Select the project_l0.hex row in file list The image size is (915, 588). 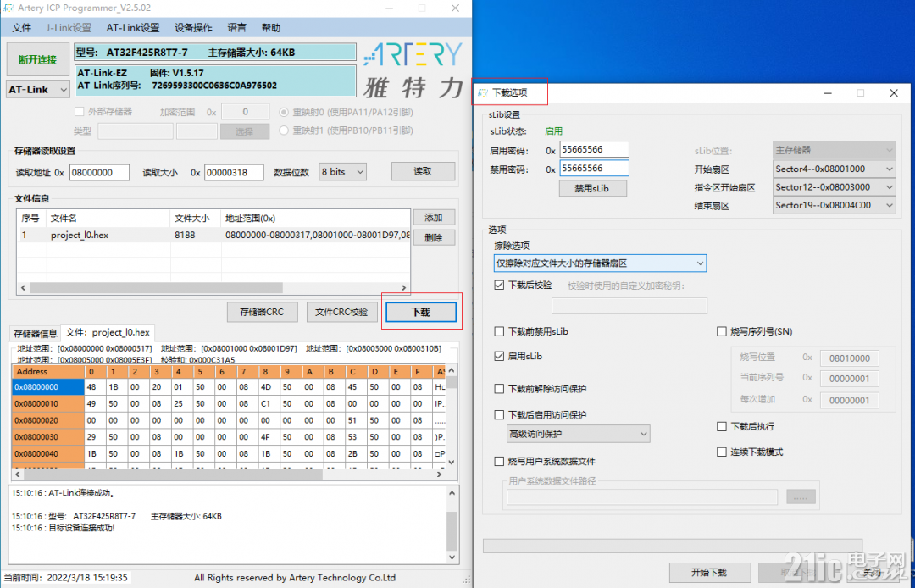coord(214,235)
